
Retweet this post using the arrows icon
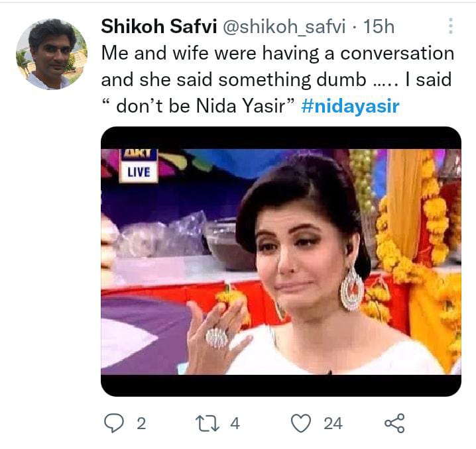point(208,423)
